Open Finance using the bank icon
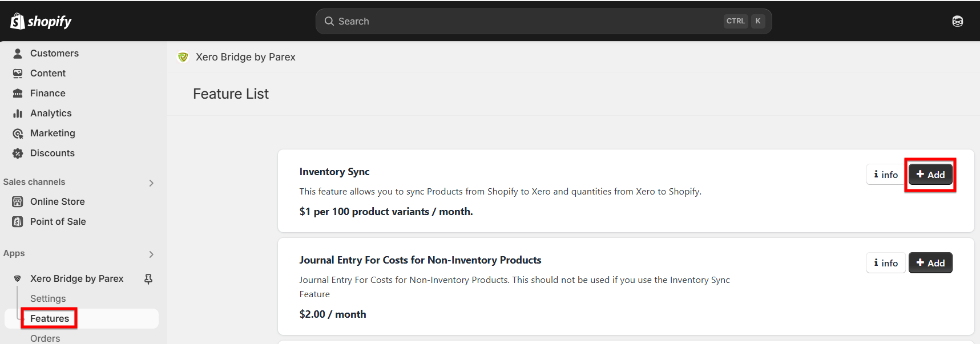The width and height of the screenshot is (980, 344). coord(18,93)
